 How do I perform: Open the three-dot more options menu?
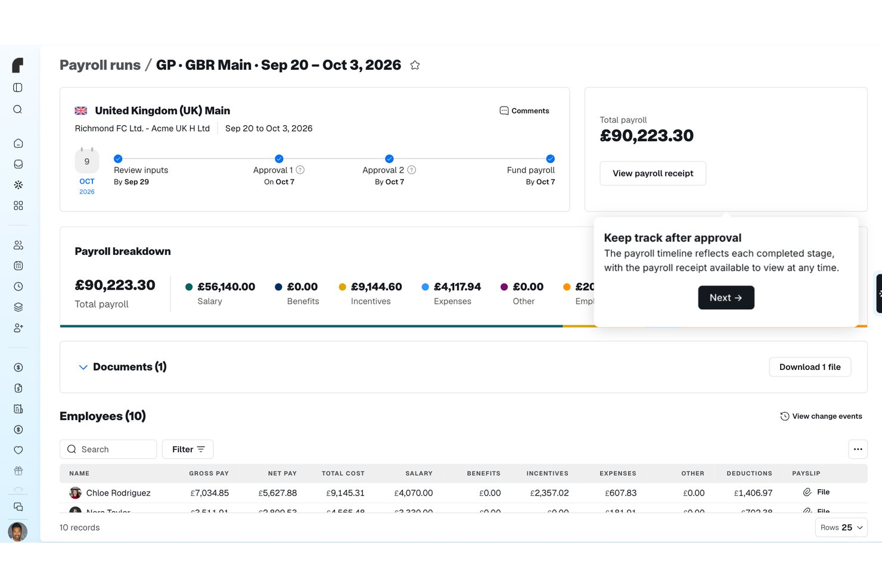[x=858, y=449]
